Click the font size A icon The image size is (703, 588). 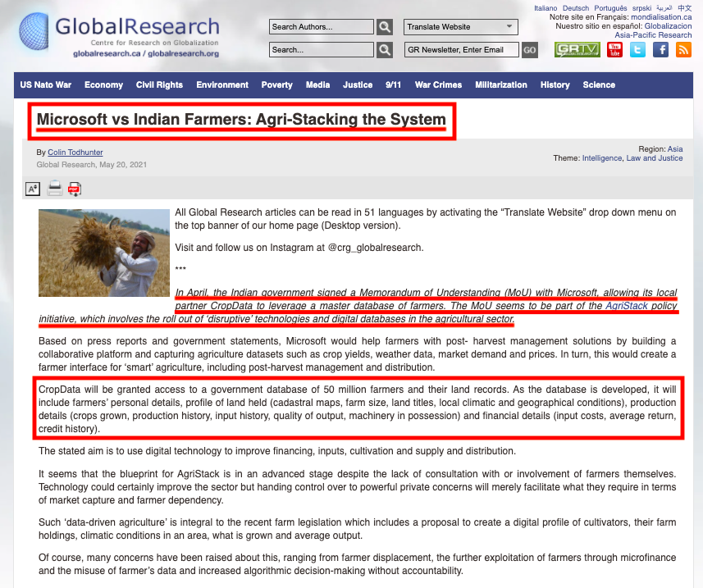pyautogui.click(x=33, y=189)
